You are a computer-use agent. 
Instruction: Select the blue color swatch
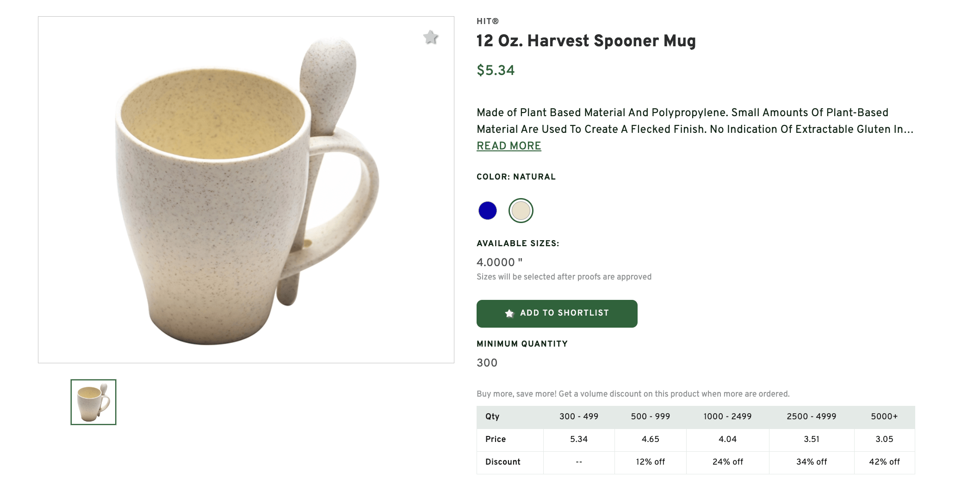(487, 210)
